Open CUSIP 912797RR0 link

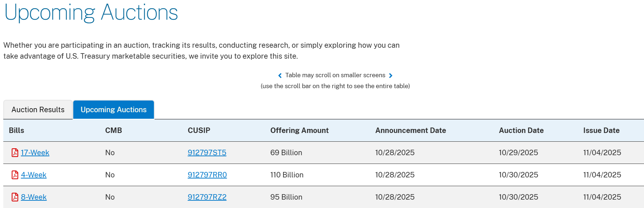(x=207, y=175)
